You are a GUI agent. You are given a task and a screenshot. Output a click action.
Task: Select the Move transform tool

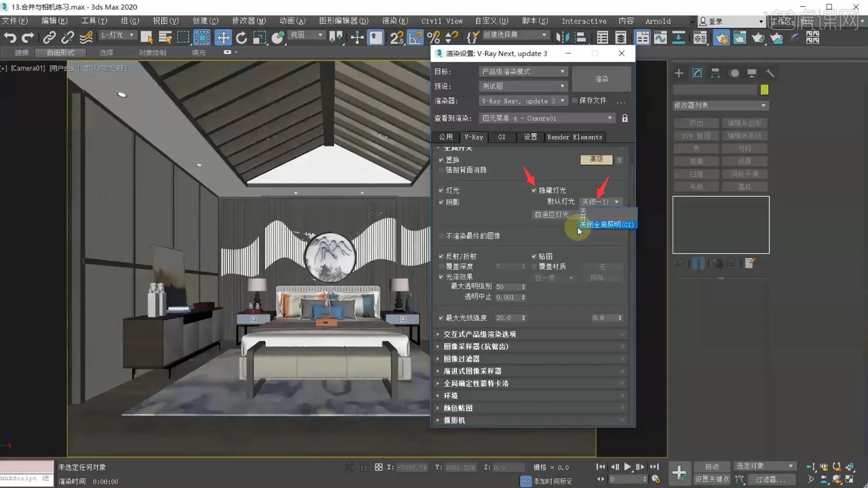click(x=223, y=38)
